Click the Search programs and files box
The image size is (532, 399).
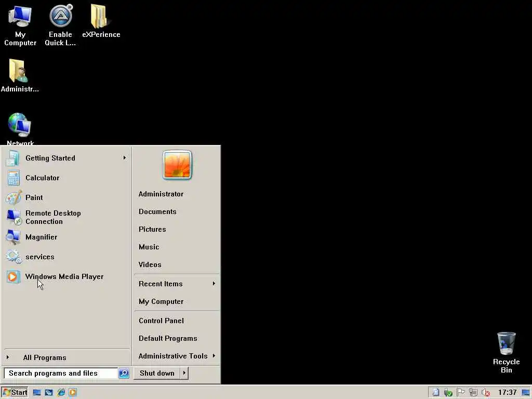(x=61, y=373)
